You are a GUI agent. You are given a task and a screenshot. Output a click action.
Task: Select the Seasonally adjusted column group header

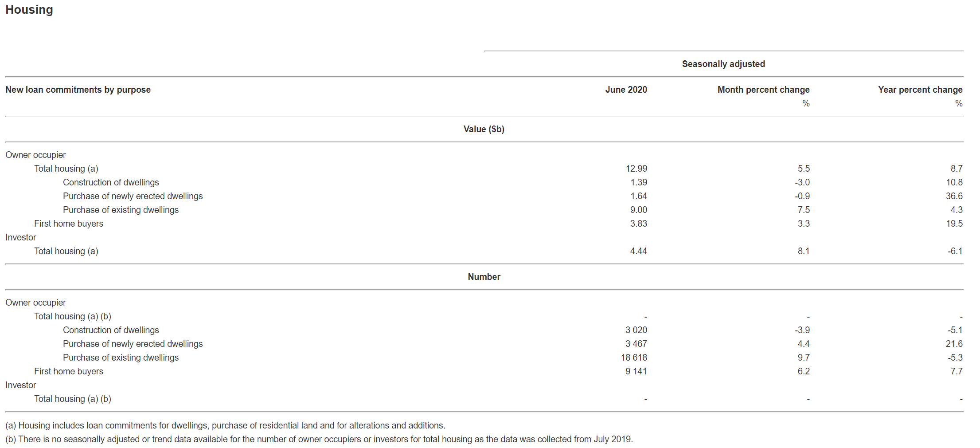coord(723,64)
